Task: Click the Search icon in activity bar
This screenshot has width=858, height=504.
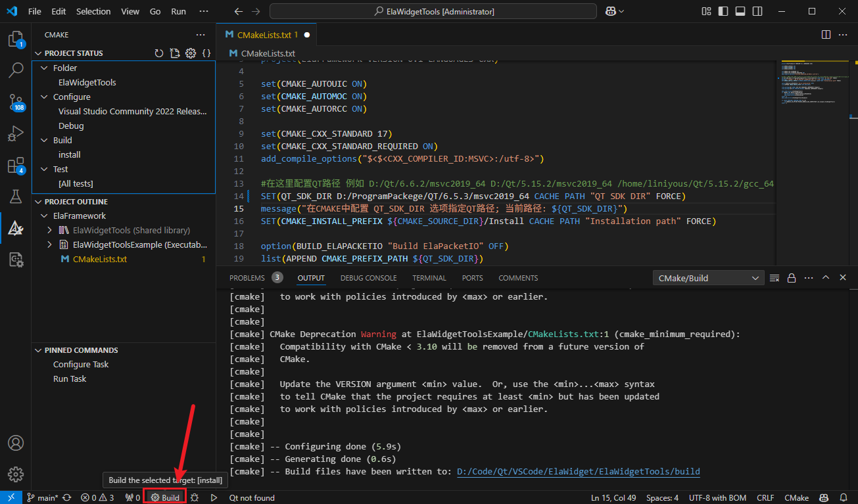Action: [x=15, y=70]
